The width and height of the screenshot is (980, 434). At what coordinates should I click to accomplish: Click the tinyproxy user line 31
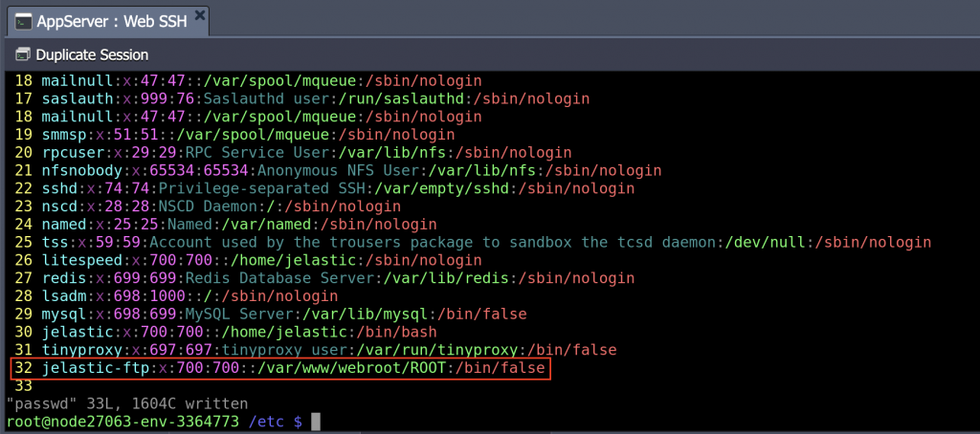(x=315, y=349)
